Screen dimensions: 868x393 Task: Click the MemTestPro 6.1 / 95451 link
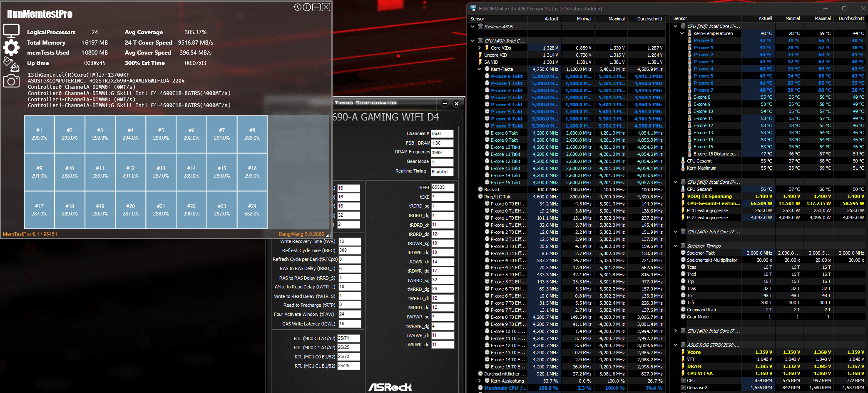30,234
